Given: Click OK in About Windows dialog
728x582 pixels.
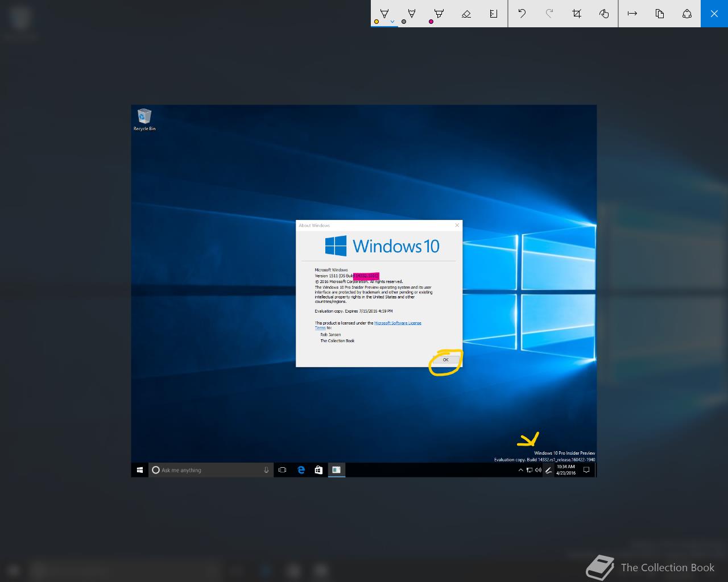Looking at the screenshot, I should [445, 360].
